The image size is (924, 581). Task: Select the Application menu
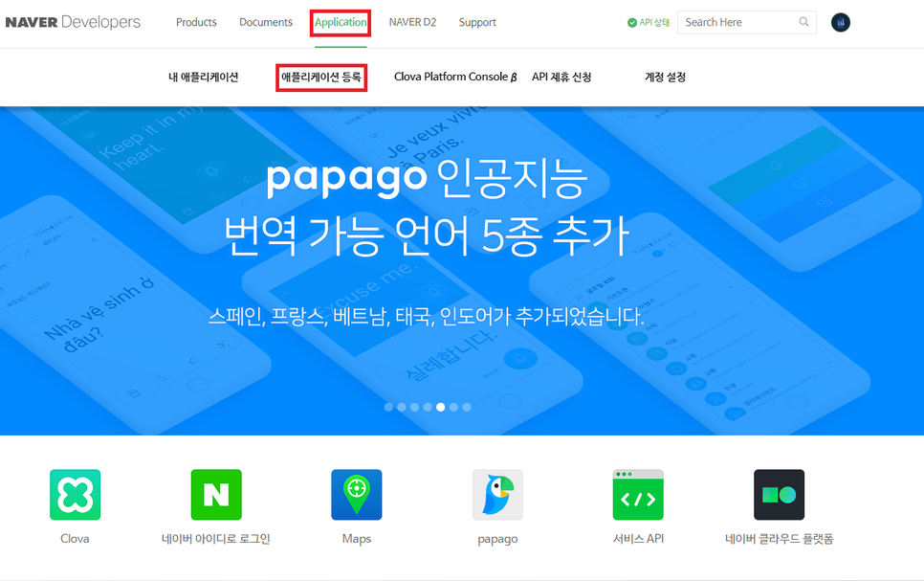341,22
